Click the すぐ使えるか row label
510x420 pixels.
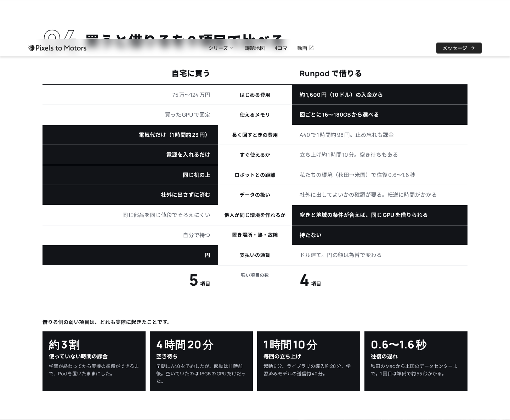click(255, 155)
